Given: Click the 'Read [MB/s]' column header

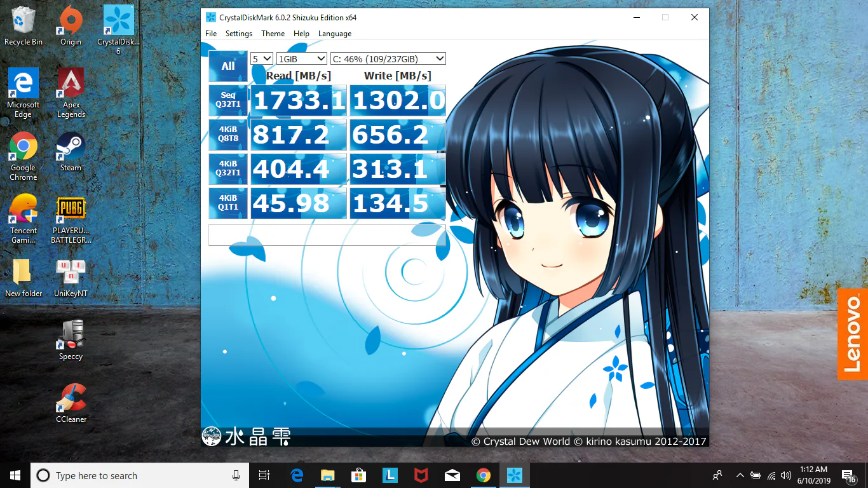Looking at the screenshot, I should tap(299, 76).
